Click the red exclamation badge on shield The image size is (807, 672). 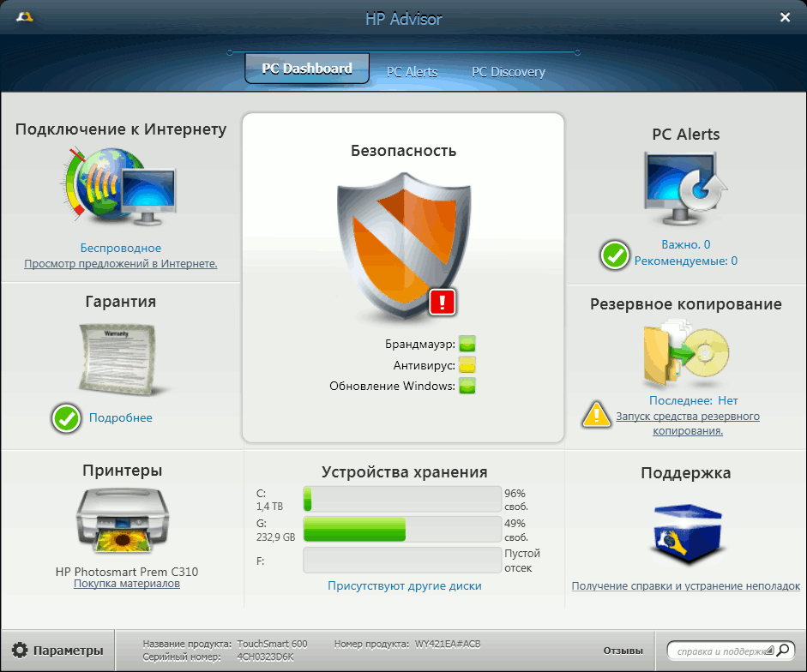pyautogui.click(x=443, y=302)
